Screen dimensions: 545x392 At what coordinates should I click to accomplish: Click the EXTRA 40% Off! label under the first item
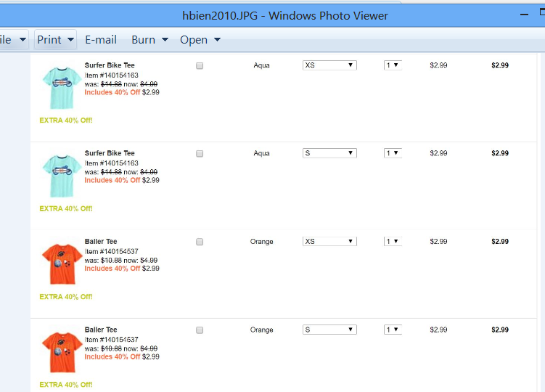[66, 121]
